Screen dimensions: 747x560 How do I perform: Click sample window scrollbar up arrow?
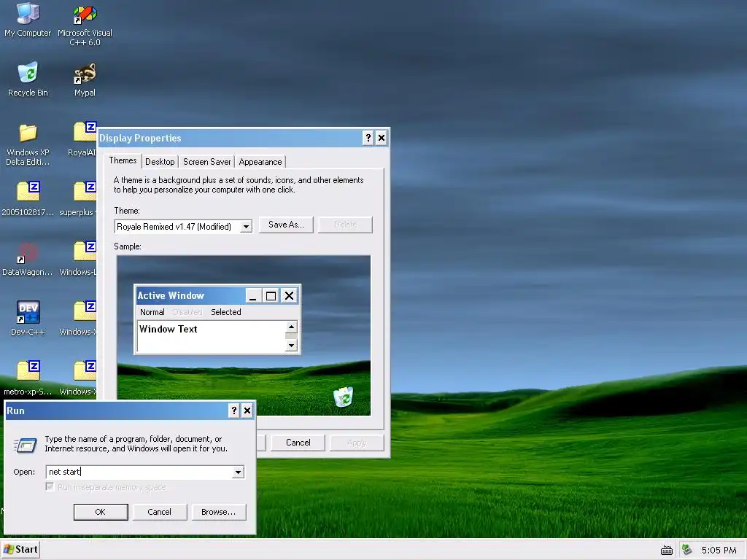[x=291, y=327]
